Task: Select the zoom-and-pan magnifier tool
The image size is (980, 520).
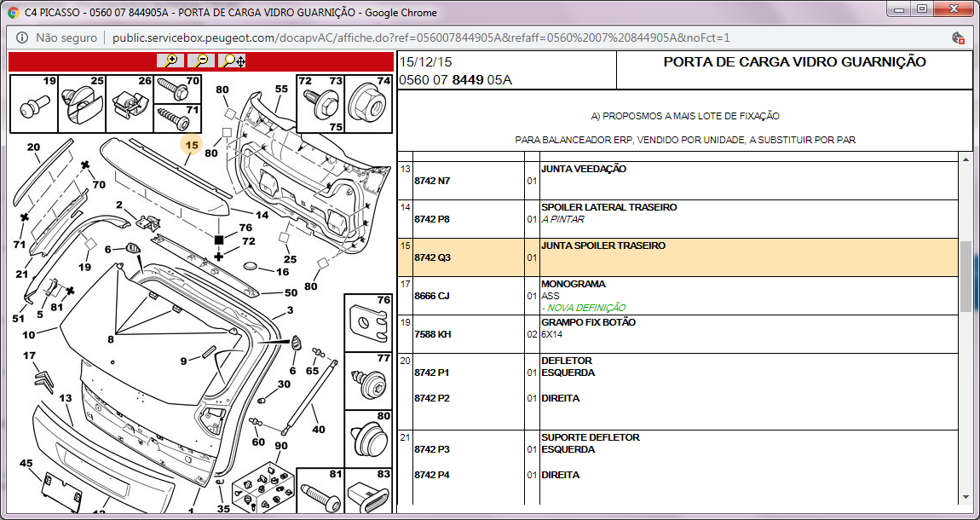Action: tap(233, 61)
